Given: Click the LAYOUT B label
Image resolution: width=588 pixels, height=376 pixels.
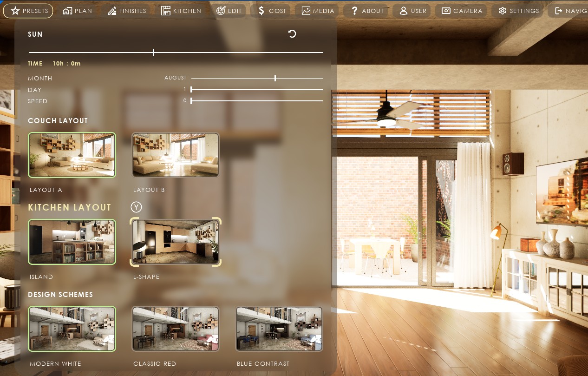Looking at the screenshot, I should tap(149, 190).
